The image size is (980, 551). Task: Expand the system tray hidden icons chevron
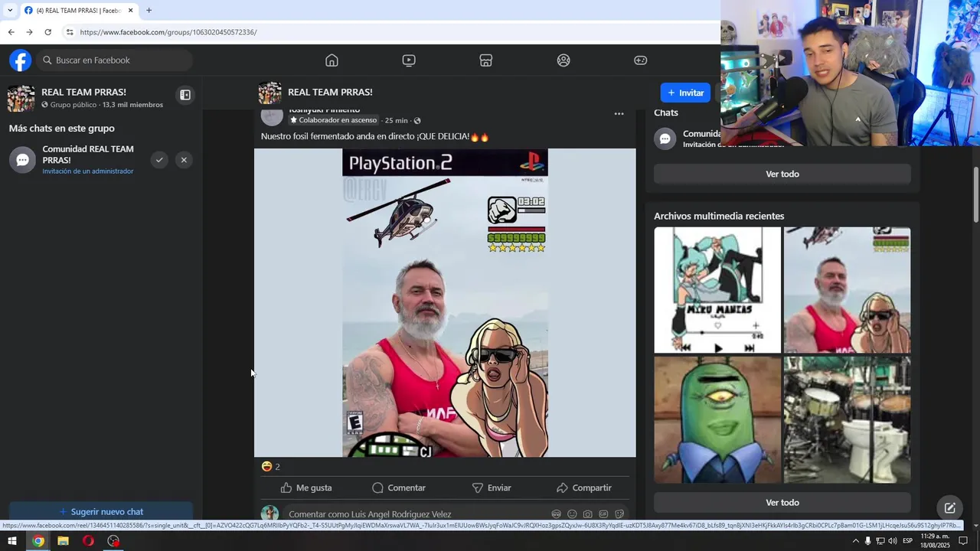coord(855,541)
